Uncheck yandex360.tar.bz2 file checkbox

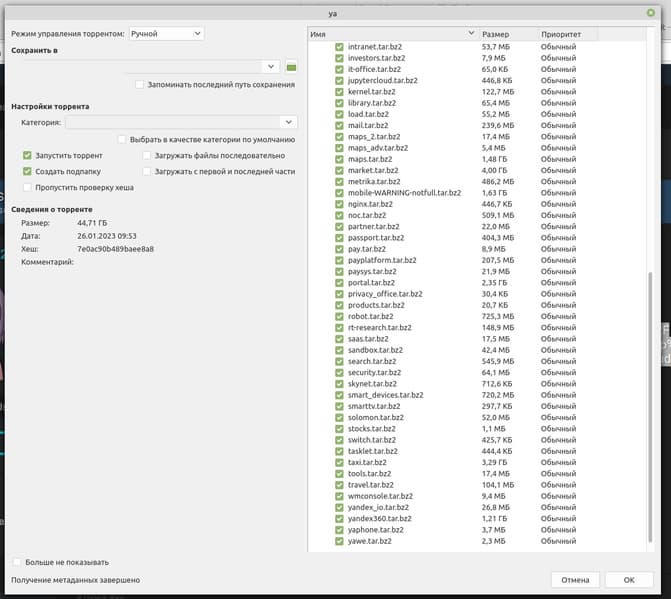pos(339,519)
